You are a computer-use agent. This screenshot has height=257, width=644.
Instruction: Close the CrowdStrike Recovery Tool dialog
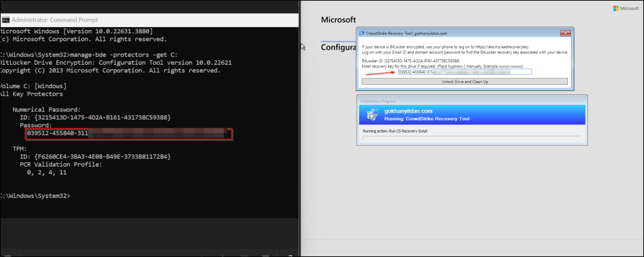[565, 33]
